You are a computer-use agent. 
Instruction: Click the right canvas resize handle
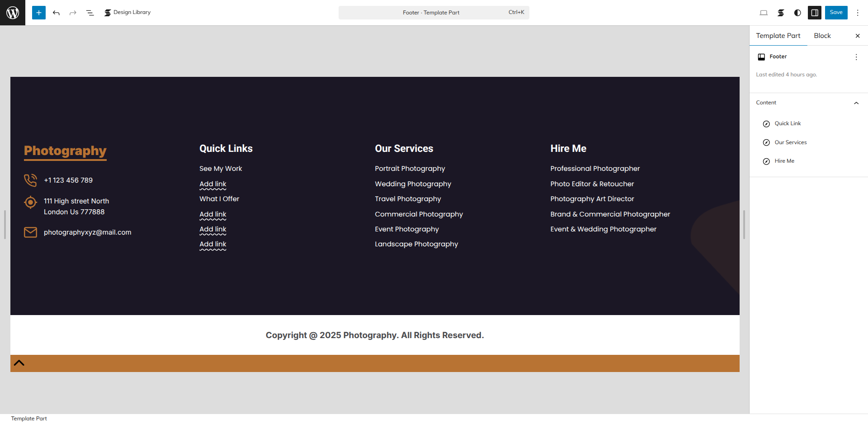click(744, 224)
